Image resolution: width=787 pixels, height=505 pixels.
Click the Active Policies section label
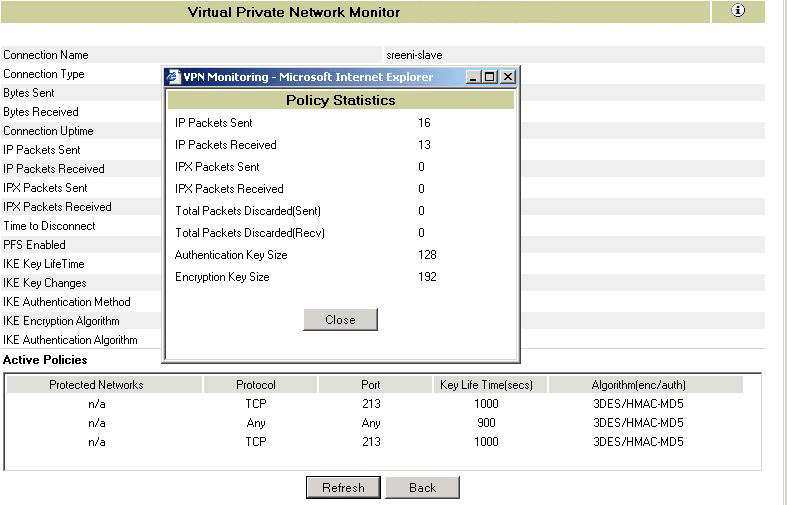[x=45, y=359]
